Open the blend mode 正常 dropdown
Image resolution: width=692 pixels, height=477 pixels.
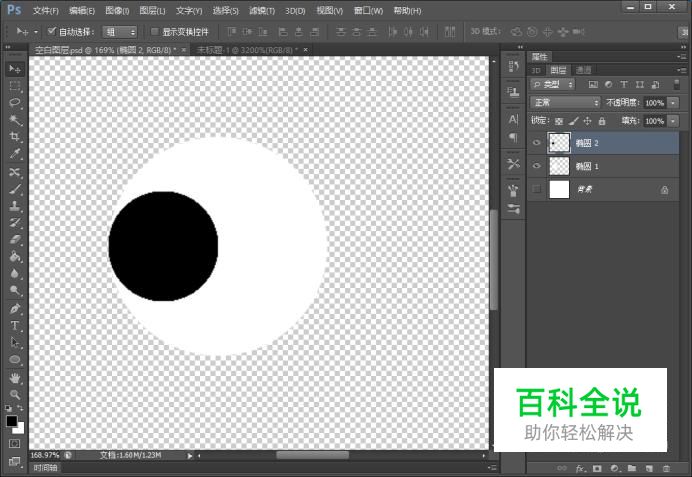(565, 102)
